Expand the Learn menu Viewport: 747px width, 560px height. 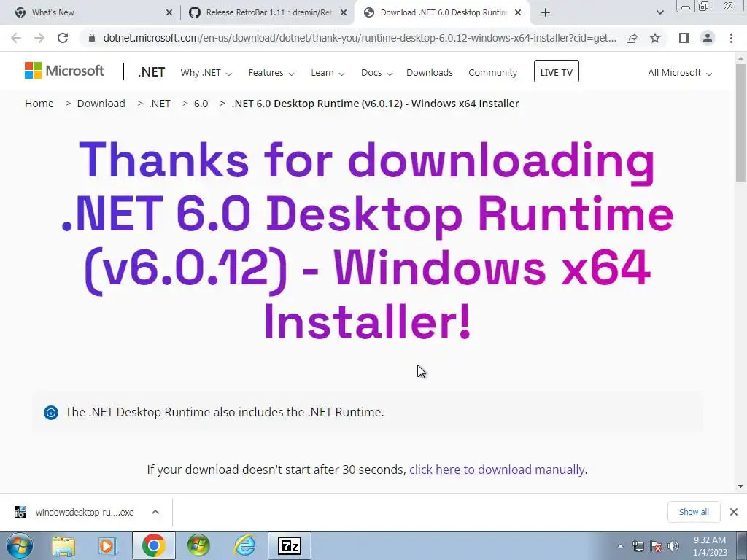(x=328, y=72)
